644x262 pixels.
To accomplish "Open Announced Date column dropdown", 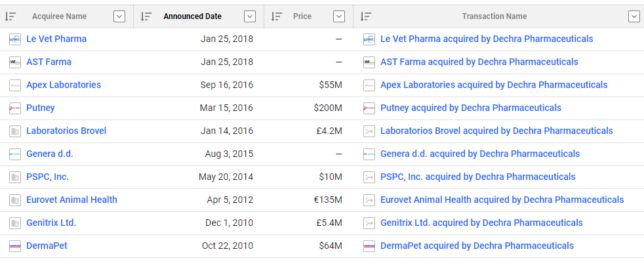I will pyautogui.click(x=250, y=16).
